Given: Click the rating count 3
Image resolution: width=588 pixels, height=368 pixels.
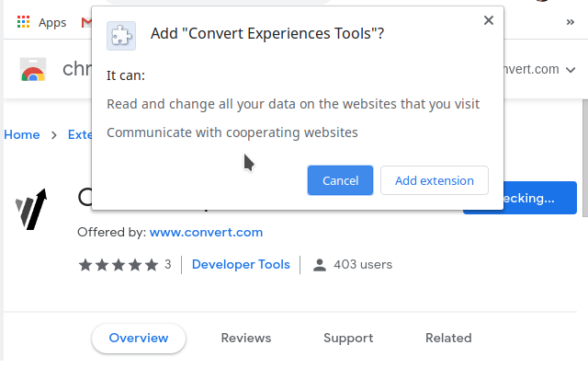Looking at the screenshot, I should [x=167, y=264].
